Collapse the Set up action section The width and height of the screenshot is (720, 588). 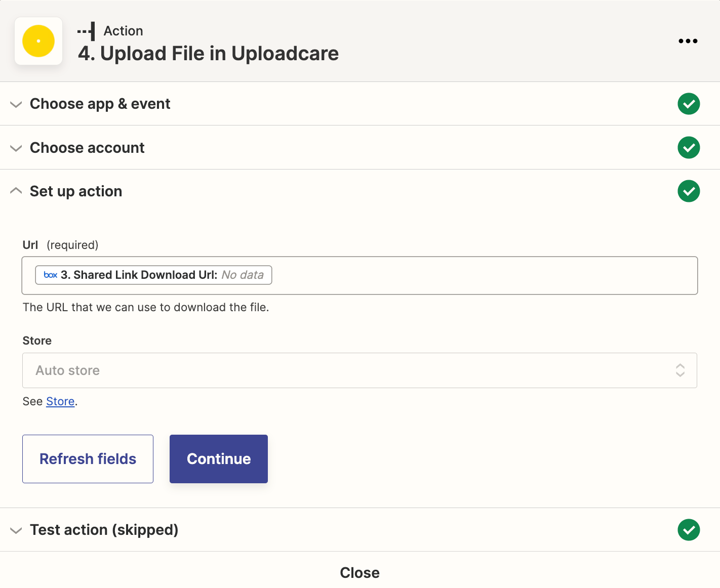point(16,191)
